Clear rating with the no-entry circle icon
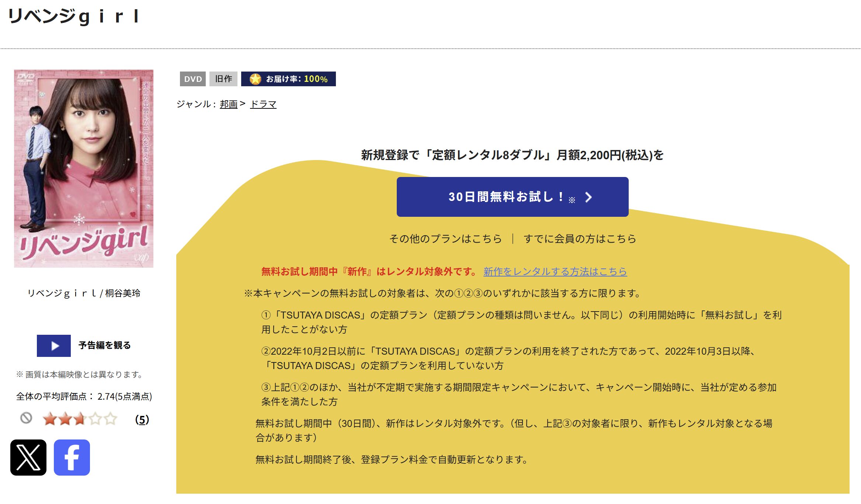The height and width of the screenshot is (504, 861). 26,418
